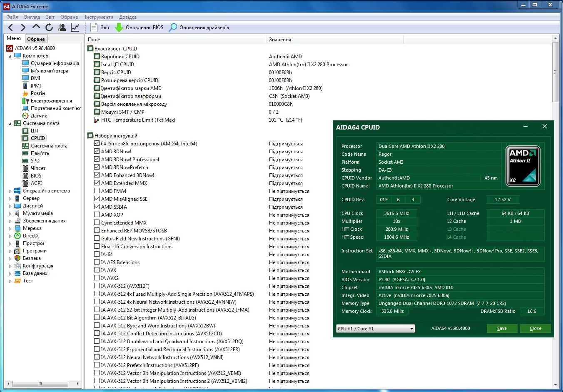Click vertical scrollbar down arrow
The width and height of the screenshot is (563, 392).
coord(556,385)
